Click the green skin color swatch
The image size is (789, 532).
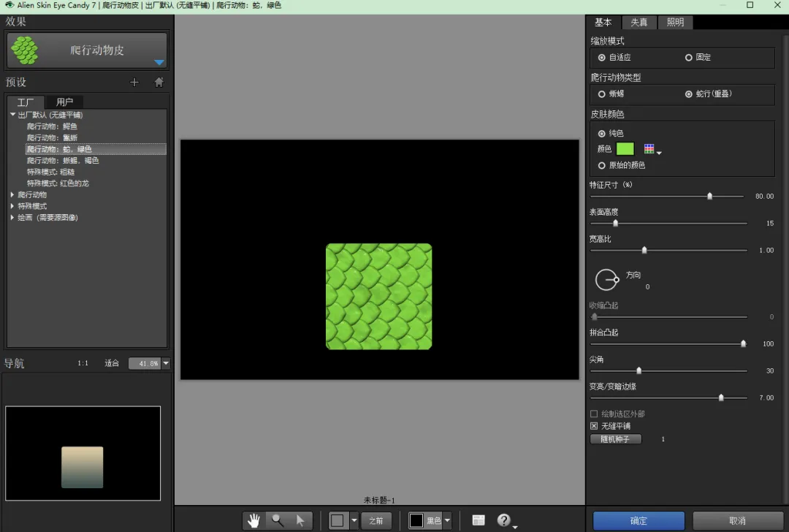(x=625, y=148)
